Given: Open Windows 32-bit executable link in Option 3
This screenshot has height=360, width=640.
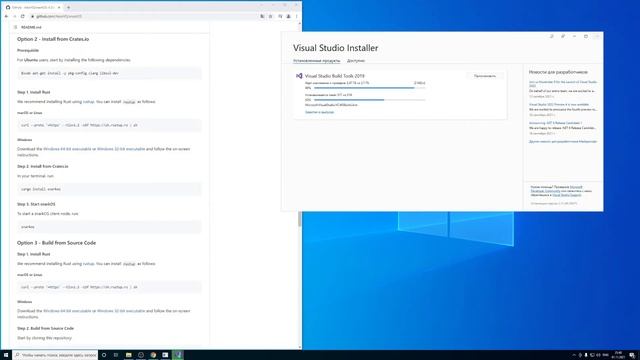Looking at the screenshot, I should [x=121, y=311].
